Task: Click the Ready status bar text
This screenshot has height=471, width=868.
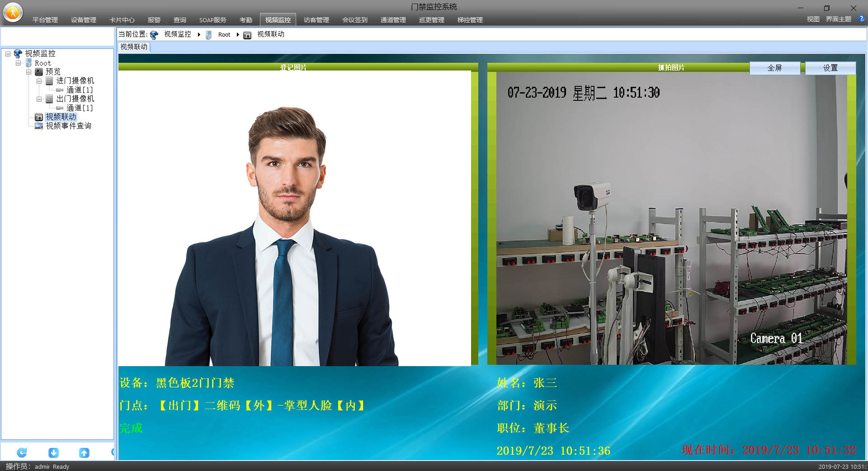Action: [x=61, y=466]
